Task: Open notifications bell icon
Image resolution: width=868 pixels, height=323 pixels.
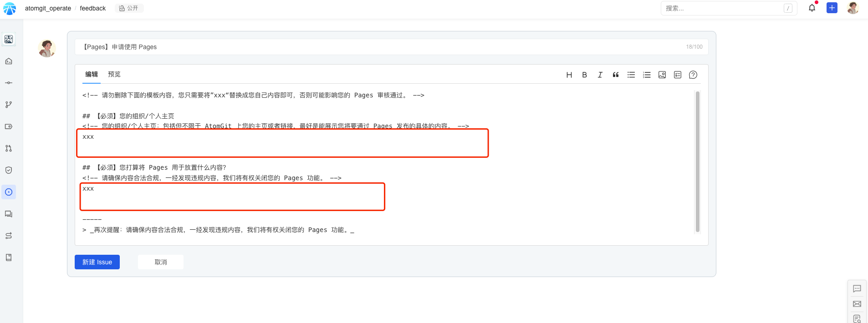Action: click(x=812, y=8)
